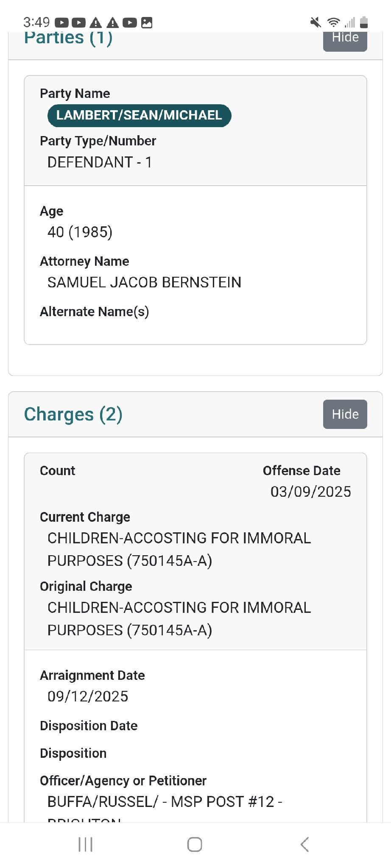Select the Parties (1) section heading
The width and height of the screenshot is (391, 868).
(68, 38)
